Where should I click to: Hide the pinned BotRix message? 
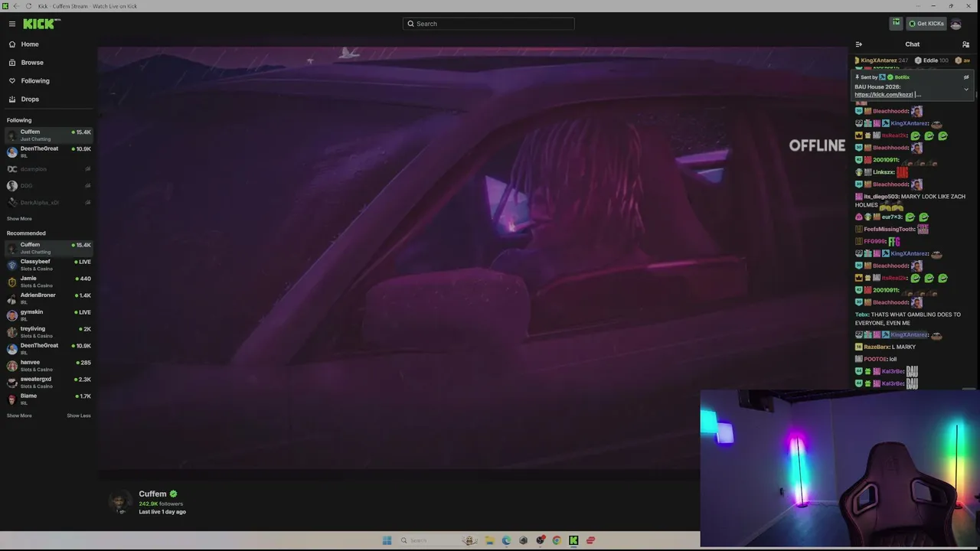coord(966,77)
